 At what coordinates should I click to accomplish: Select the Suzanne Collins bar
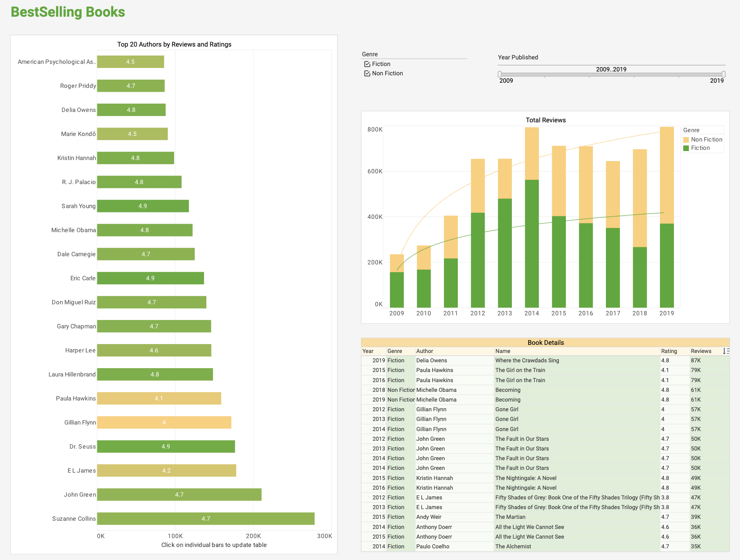point(206,518)
